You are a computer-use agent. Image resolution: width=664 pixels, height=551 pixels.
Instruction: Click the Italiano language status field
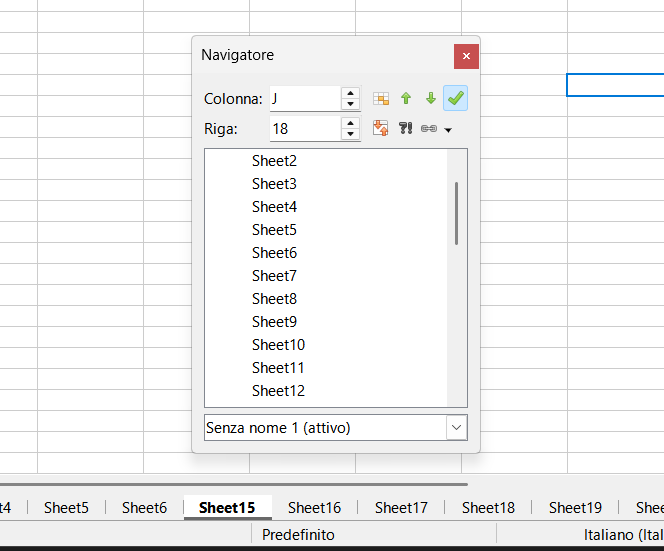(623, 535)
